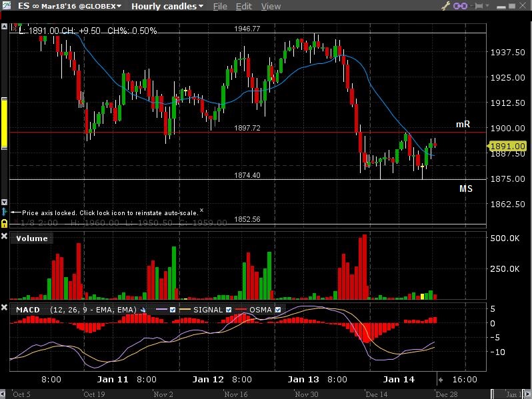Click the chart application icon at top-left
This screenshot has width=532, height=399.
point(7,6)
